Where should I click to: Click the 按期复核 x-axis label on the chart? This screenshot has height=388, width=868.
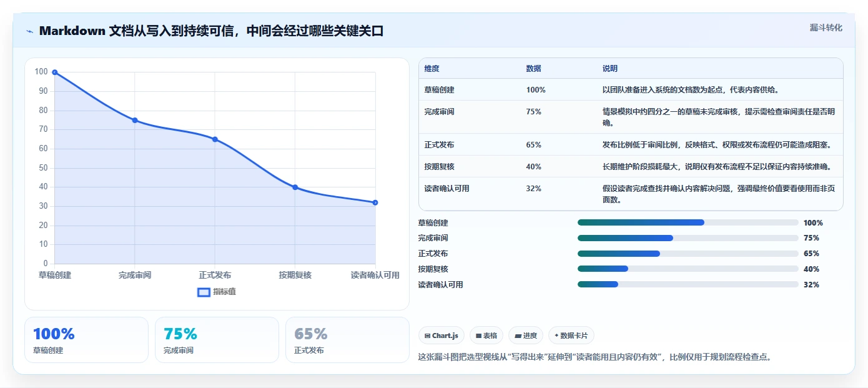click(x=295, y=276)
